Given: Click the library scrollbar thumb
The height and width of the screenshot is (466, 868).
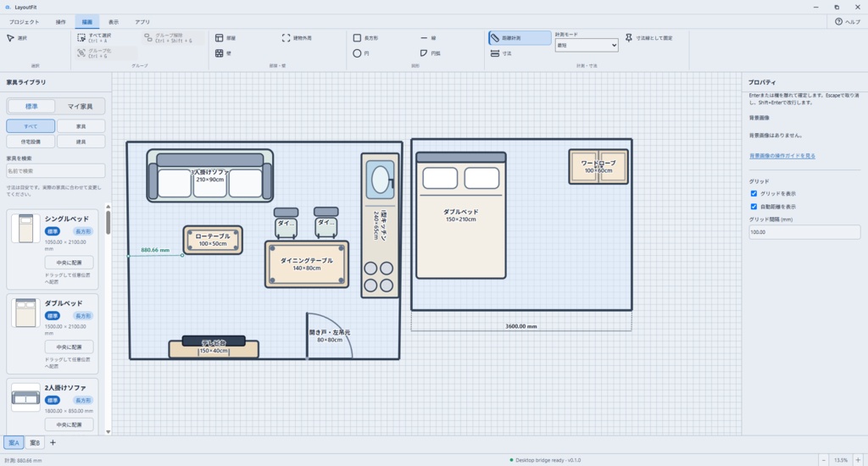Looking at the screenshot, I should pyautogui.click(x=108, y=222).
